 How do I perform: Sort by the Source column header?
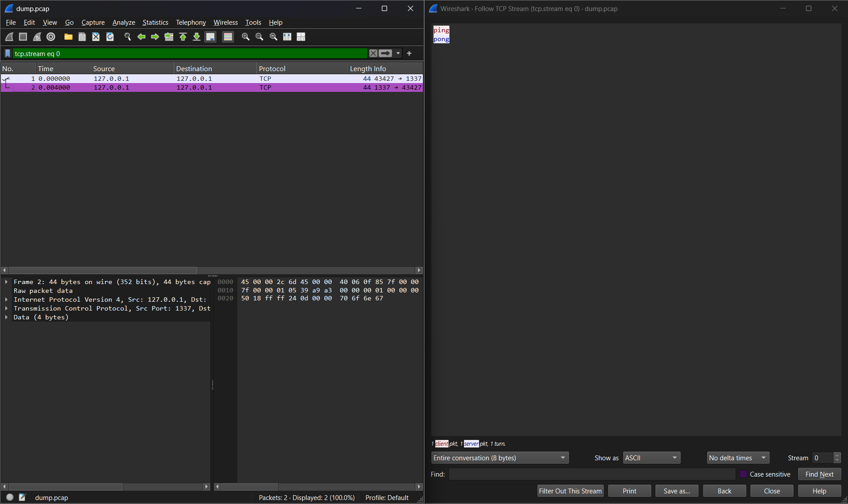pos(133,68)
